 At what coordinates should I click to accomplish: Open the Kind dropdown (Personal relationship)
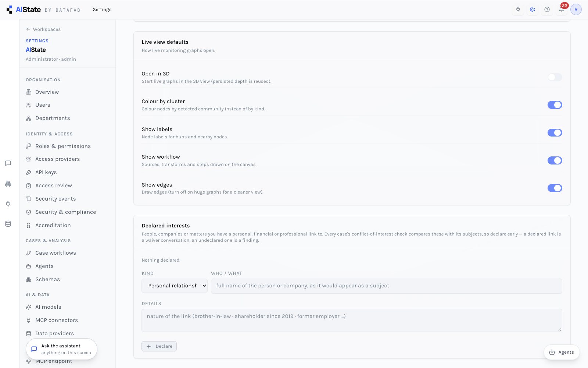[175, 286]
